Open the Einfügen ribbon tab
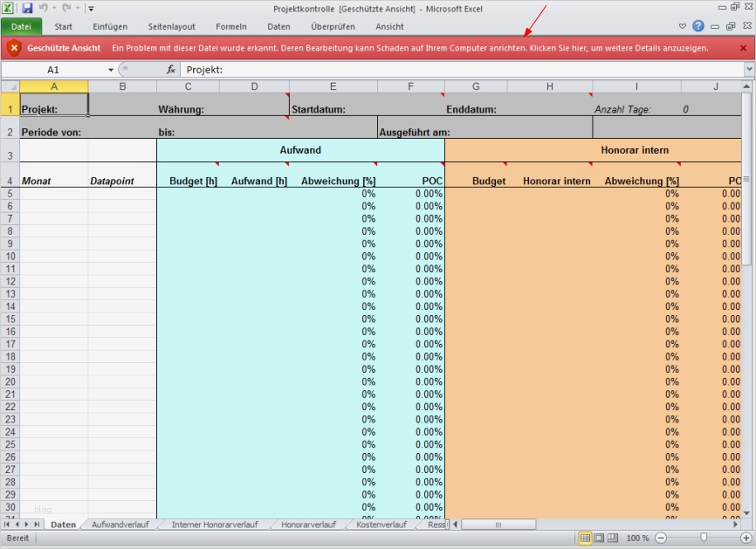756x549 pixels. (x=110, y=26)
